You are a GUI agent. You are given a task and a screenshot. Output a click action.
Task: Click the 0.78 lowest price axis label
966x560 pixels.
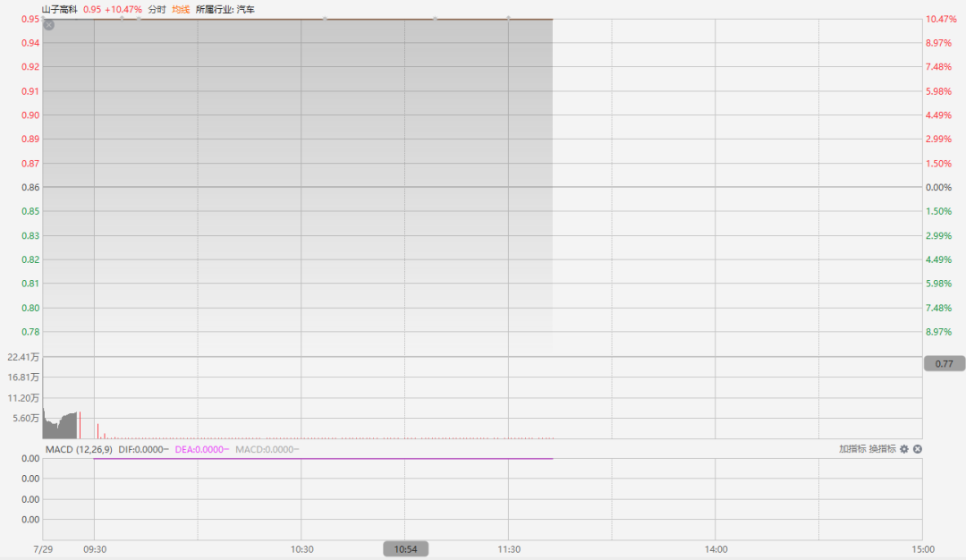pos(30,332)
